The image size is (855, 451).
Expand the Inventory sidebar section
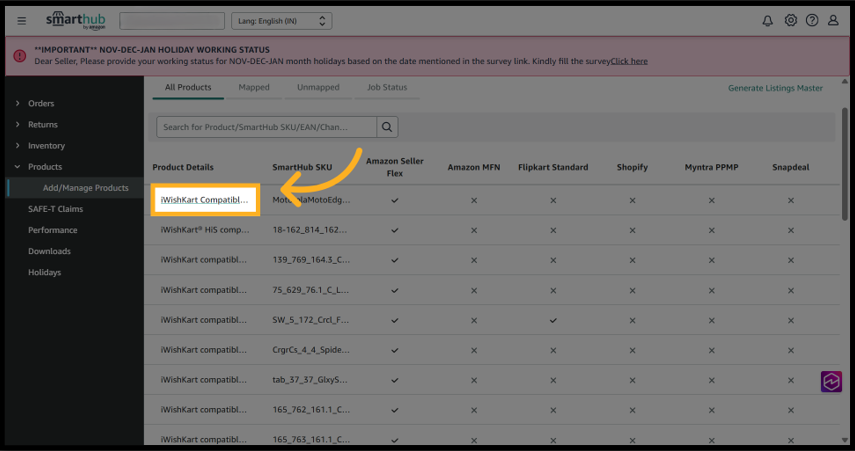[46, 146]
